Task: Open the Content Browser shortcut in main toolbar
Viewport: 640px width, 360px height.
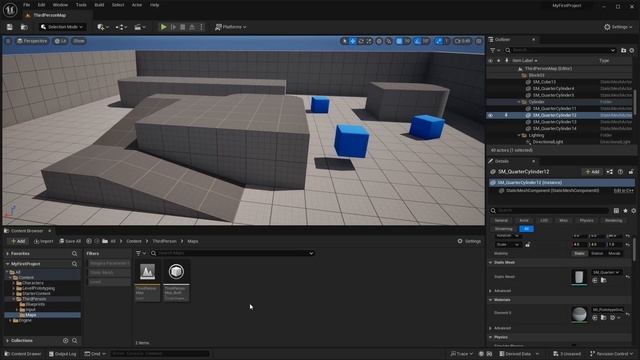Action: (x=24, y=27)
